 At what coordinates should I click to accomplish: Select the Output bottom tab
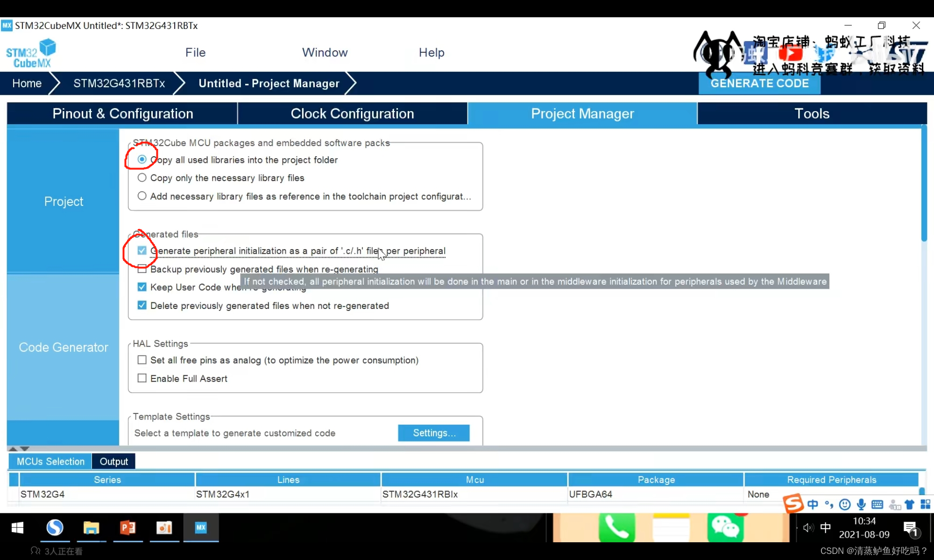[113, 462]
